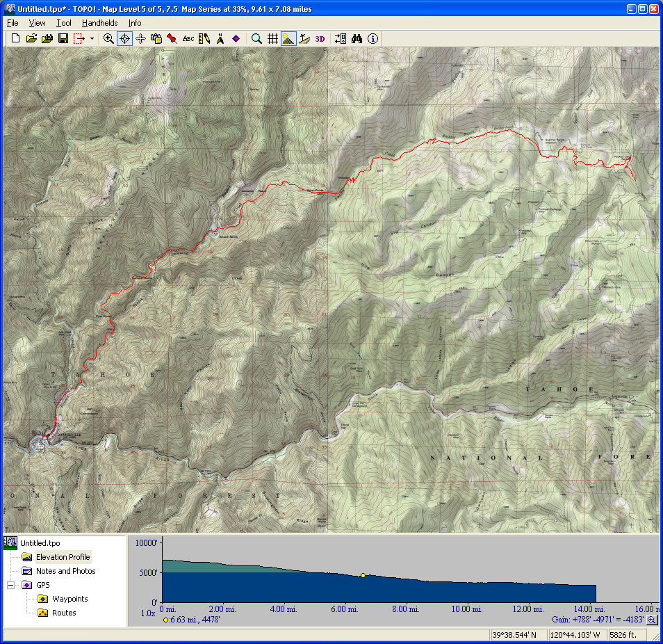Select Notes and Photos in tree
Screen dimensions: 663x644
point(65,571)
